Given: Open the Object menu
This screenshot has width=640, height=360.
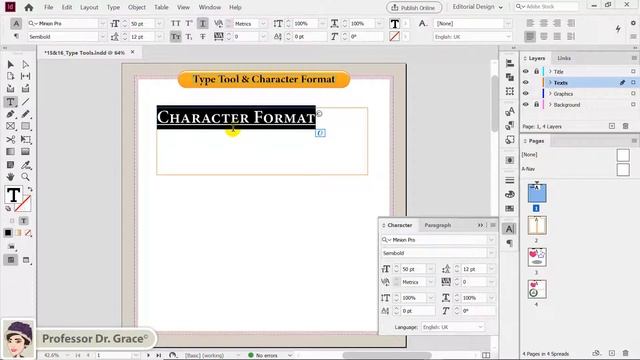Looking at the screenshot, I should click(137, 7).
